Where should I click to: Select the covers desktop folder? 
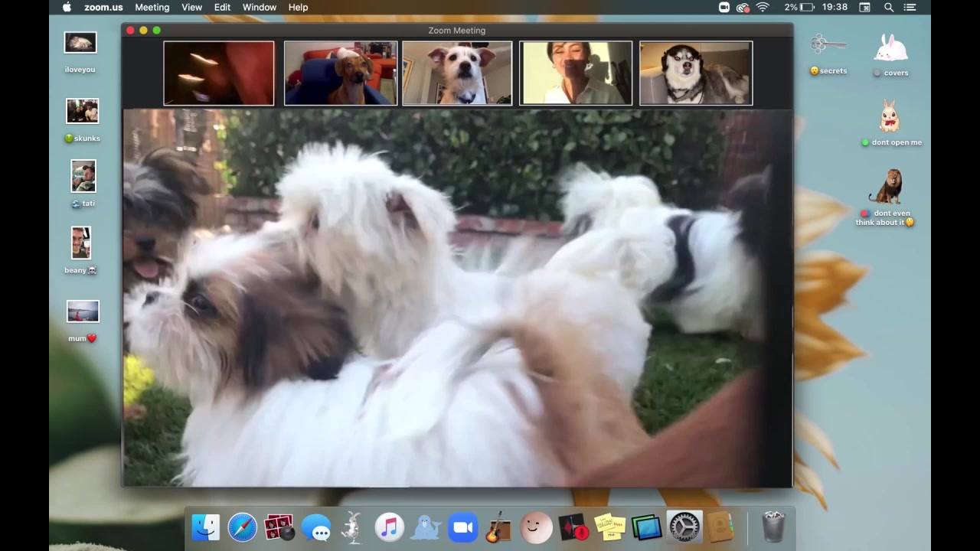coord(891,55)
